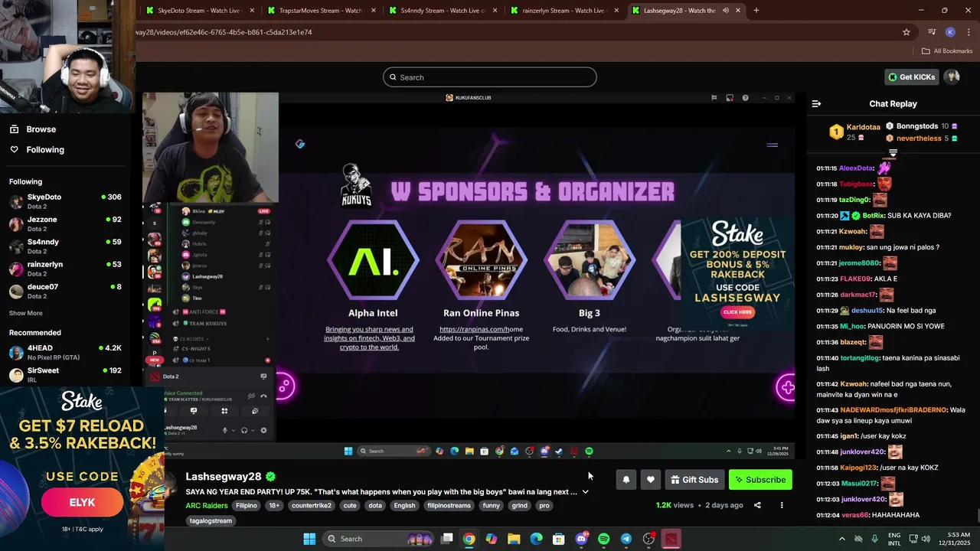This screenshot has width=980, height=551.
Task: Click the Chrome icon on the taskbar
Action: (469, 539)
